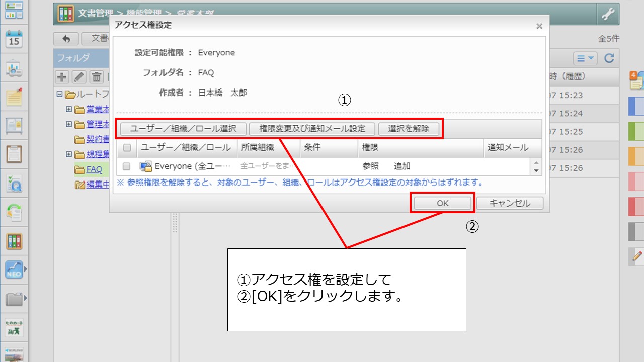
Task: Click the refresh list icon
Action: coord(609,58)
